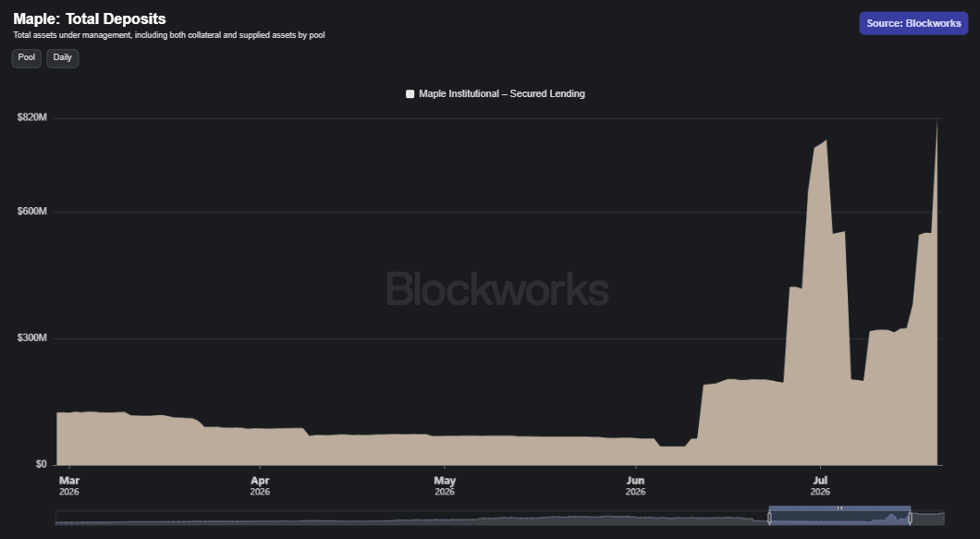
Task: Click the $300M y-axis label
Action: pos(31,337)
